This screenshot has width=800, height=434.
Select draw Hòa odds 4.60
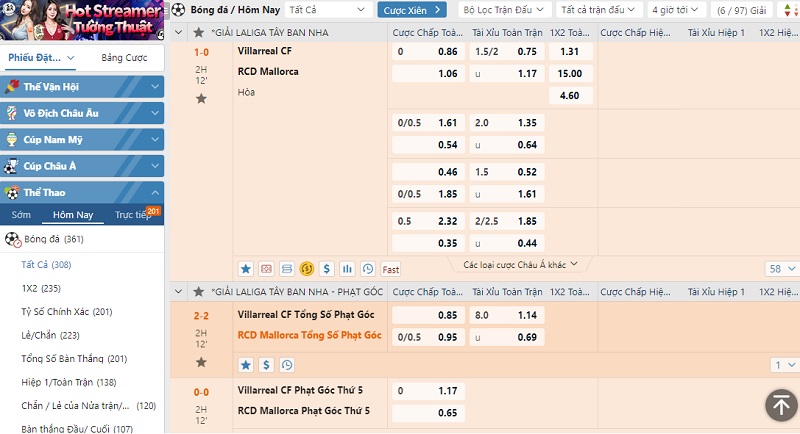coord(570,95)
